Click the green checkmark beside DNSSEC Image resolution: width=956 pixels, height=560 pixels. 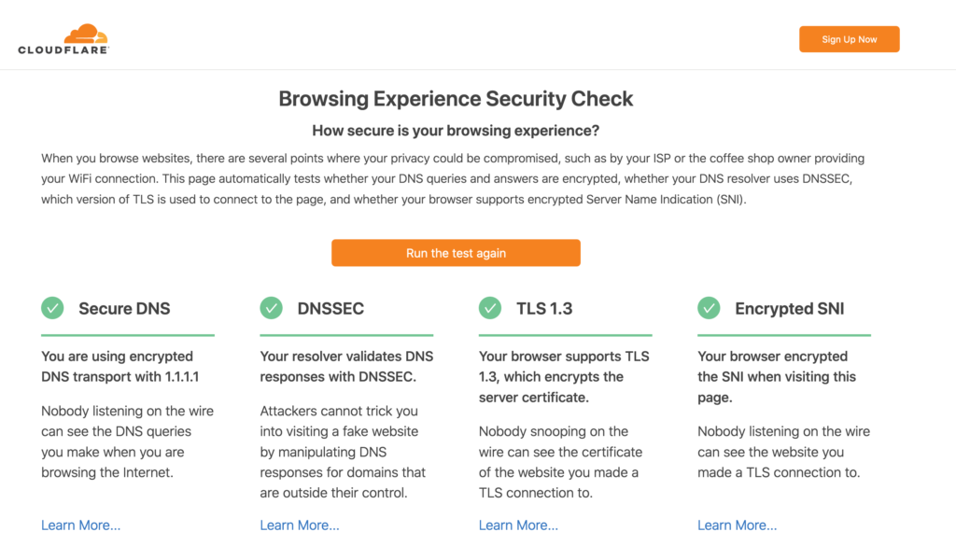(x=272, y=308)
